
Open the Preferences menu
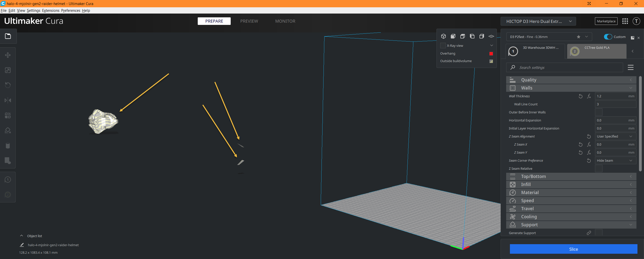pyautogui.click(x=70, y=11)
